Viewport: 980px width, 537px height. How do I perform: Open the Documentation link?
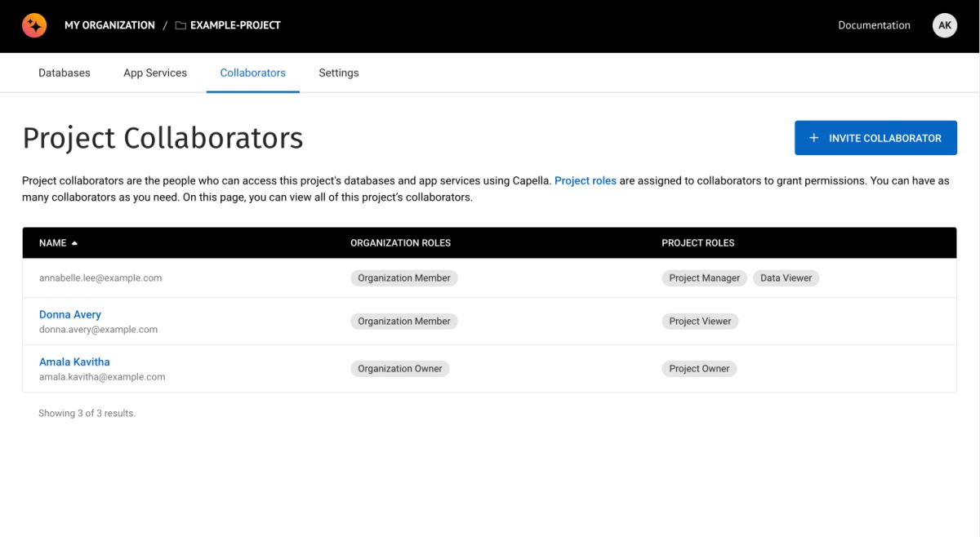coord(874,25)
